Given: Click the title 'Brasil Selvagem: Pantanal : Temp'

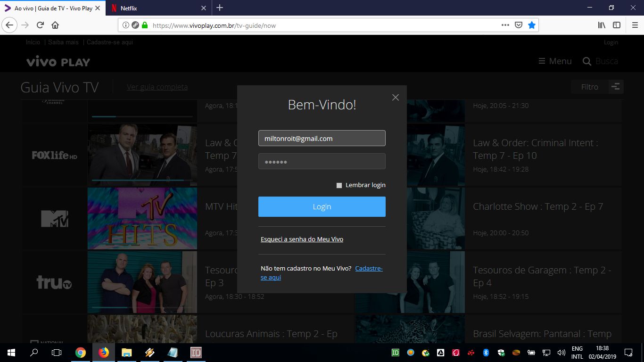Looking at the screenshot, I should [542, 334].
